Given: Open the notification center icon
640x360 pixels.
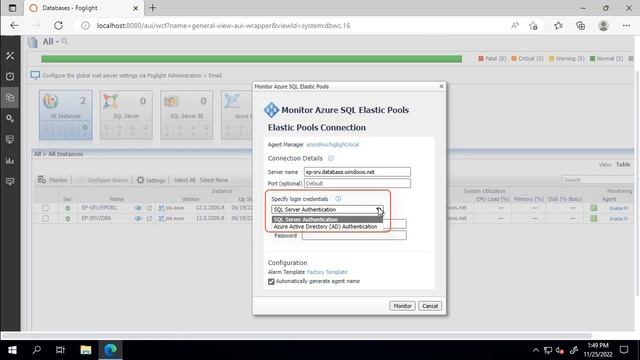Looking at the screenshot, I should [x=624, y=350].
